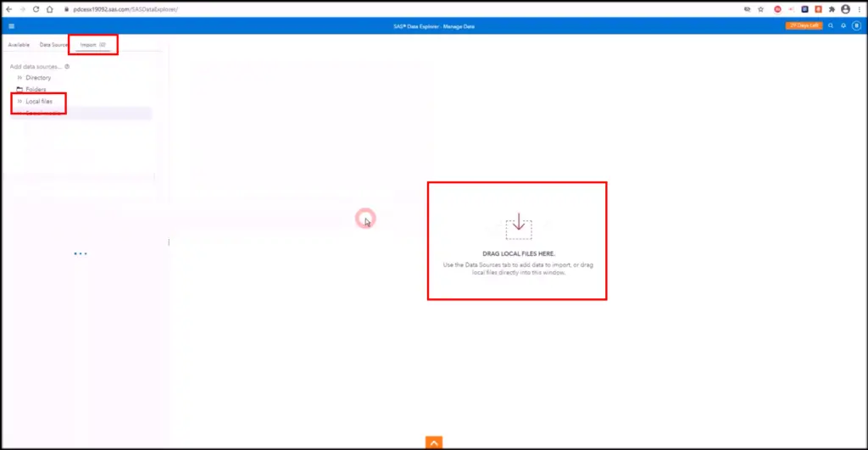868x450 pixels.
Task: Select the Import tab
Action: 92,44
